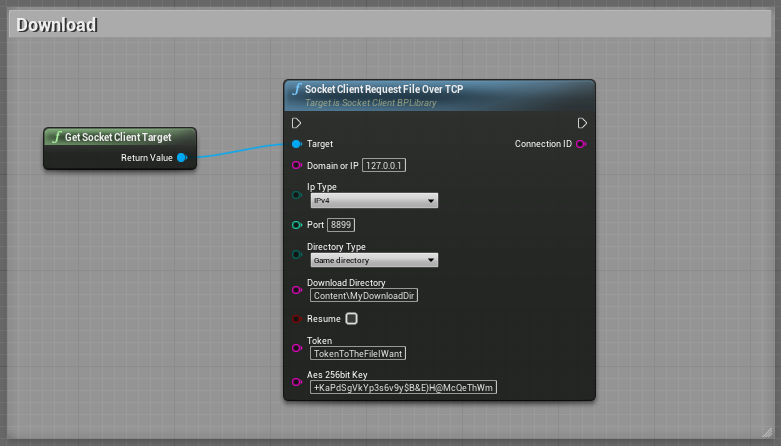Click the Download Directory text field

[x=363, y=296]
